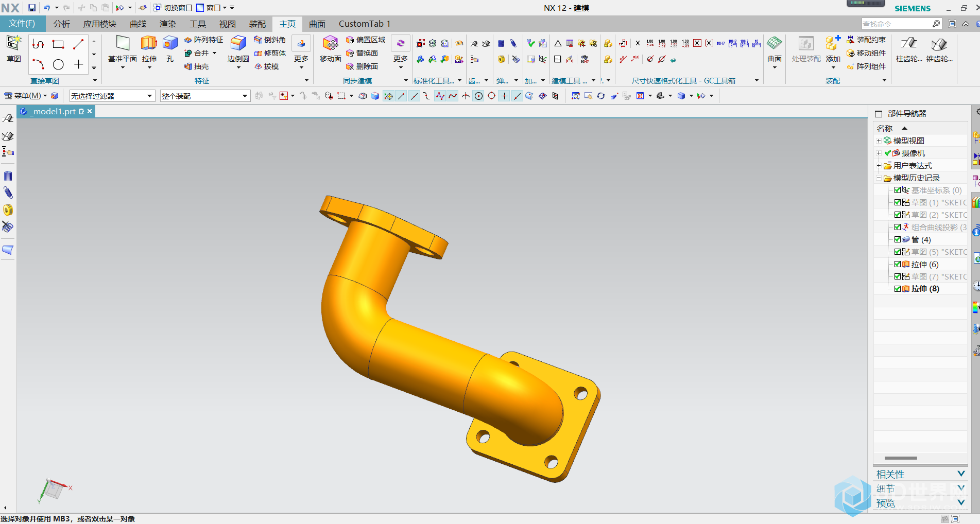
Task: Click 更多 in the 特征 group
Action: click(301, 52)
